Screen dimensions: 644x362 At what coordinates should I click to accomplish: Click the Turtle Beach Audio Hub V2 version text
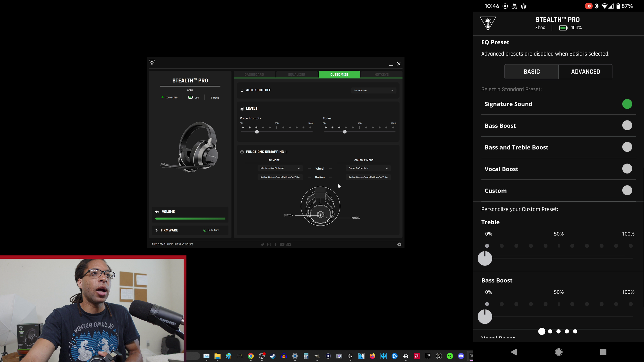[x=172, y=244]
